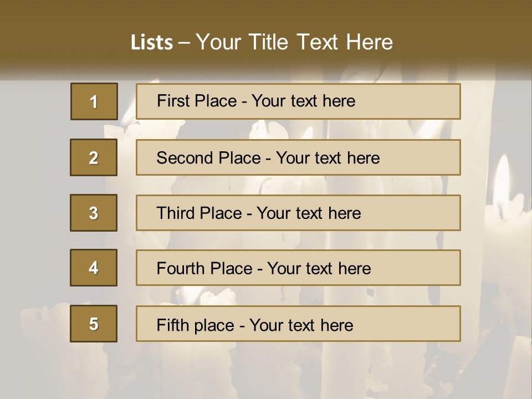Click the words 'First Place' in the first bar
This screenshot has width=532, height=399.
pyautogui.click(x=197, y=101)
